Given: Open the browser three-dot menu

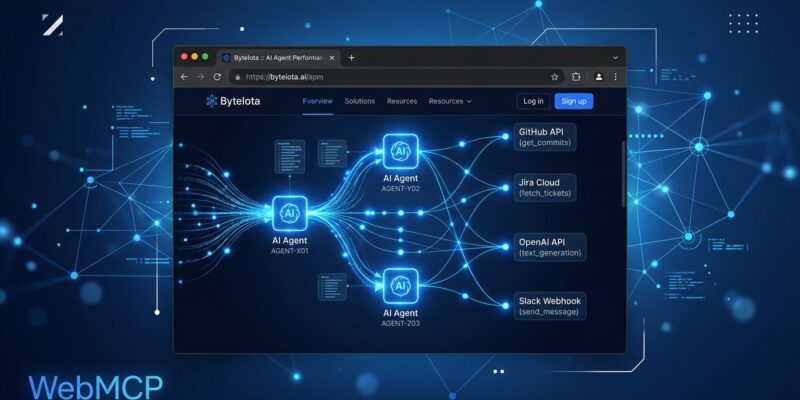Looking at the screenshot, I should click(615, 77).
